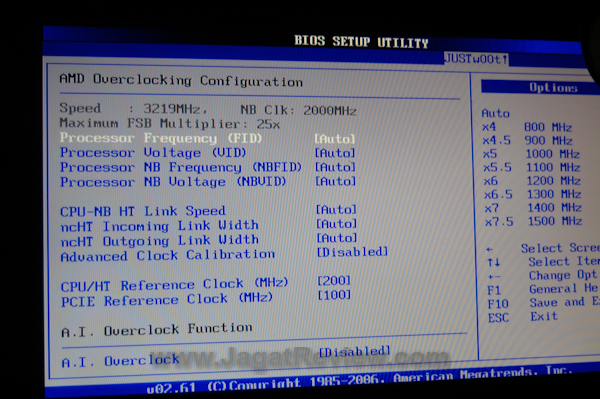Click AMD Overclocking Configuration heading

(181, 80)
